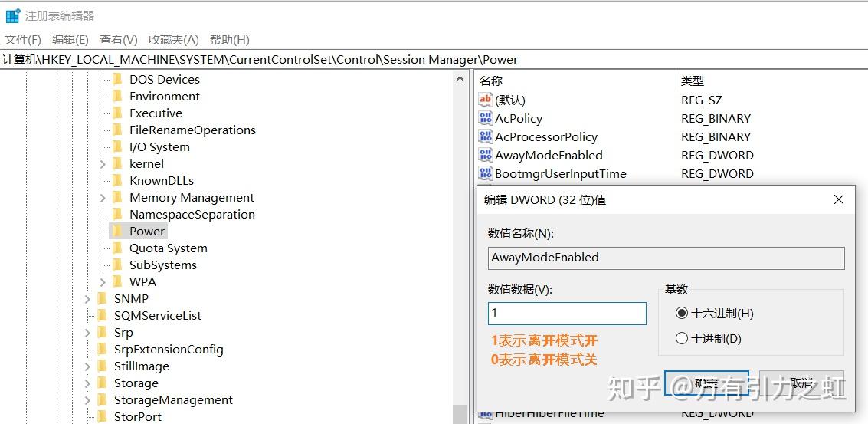Image resolution: width=868 pixels, height=424 pixels.
Task: Select the StorageManagement tree item label
Action: (x=173, y=400)
